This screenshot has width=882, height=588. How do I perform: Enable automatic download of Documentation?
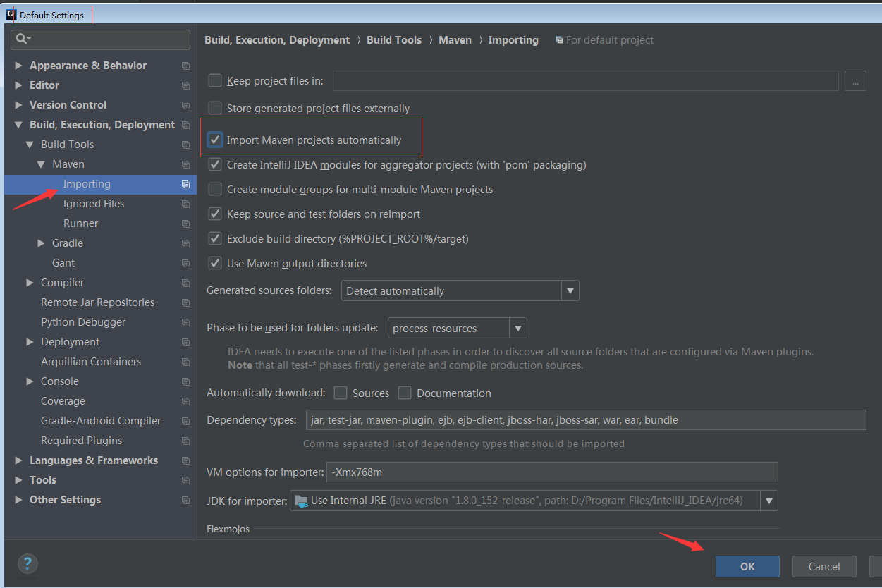[x=405, y=393]
